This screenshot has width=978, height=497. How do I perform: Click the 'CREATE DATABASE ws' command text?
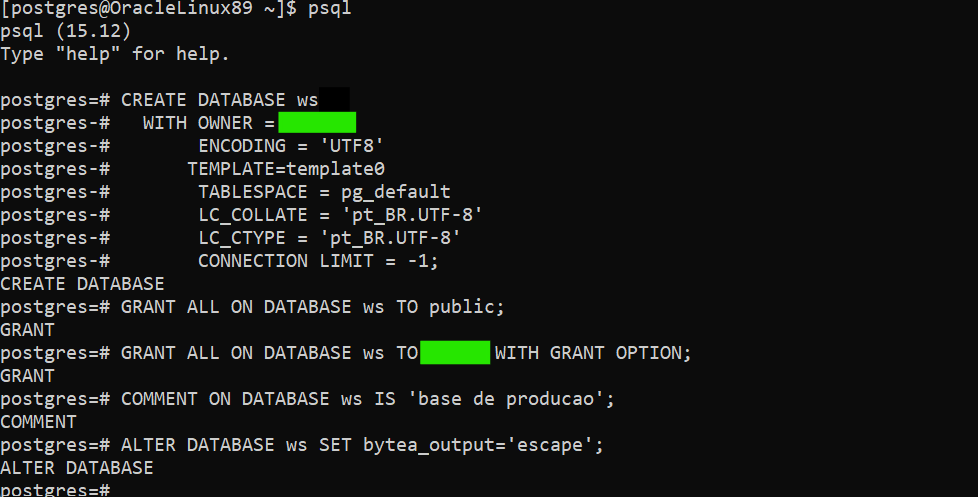[219, 100]
